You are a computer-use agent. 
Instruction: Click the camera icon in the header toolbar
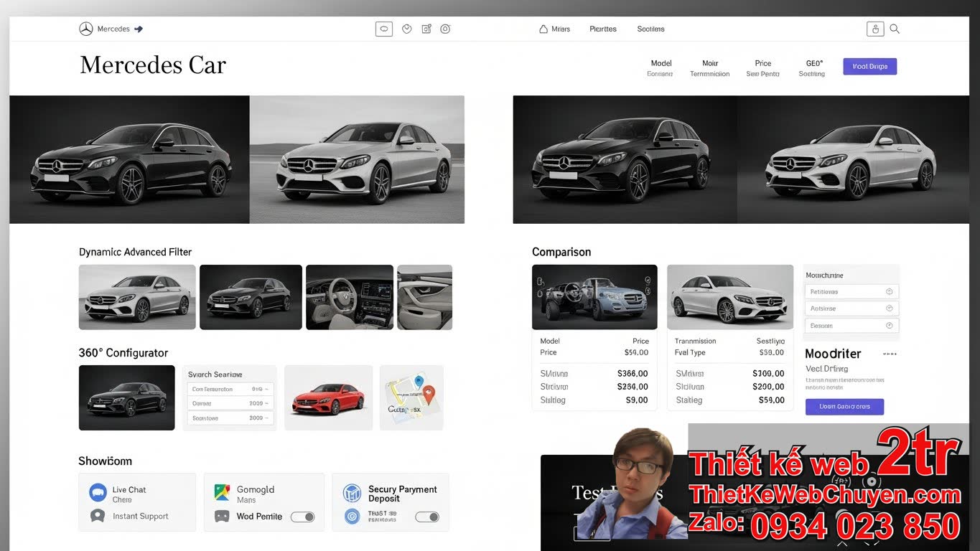coord(426,28)
